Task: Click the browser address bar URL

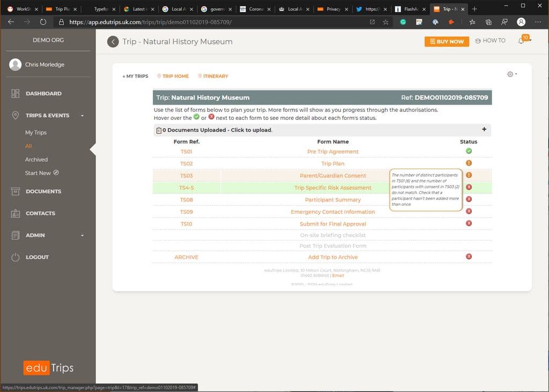Action: point(151,22)
